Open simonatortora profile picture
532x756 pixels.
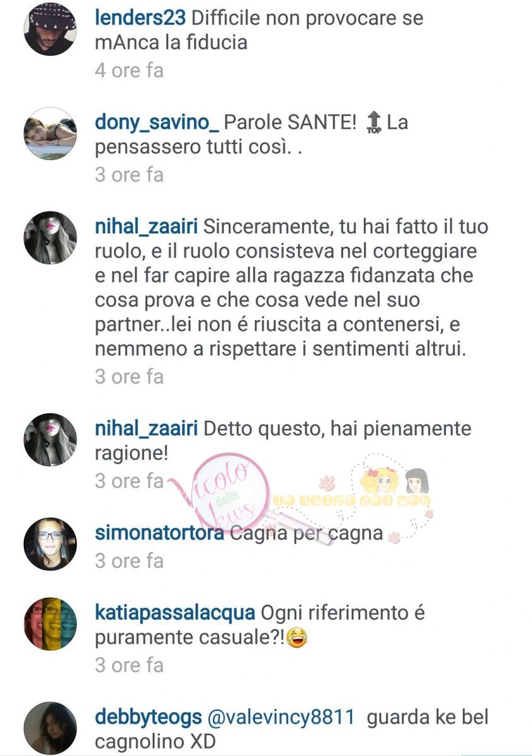pos(50,544)
